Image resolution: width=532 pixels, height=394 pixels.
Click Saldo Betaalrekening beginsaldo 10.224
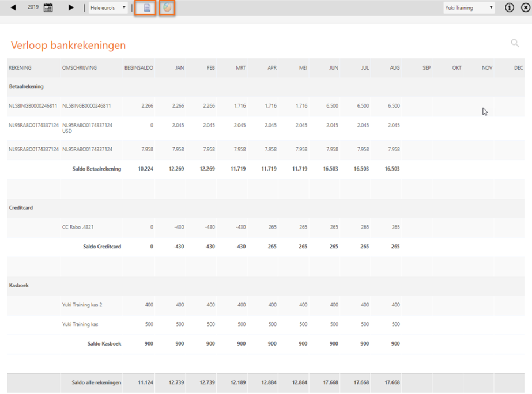(146, 169)
